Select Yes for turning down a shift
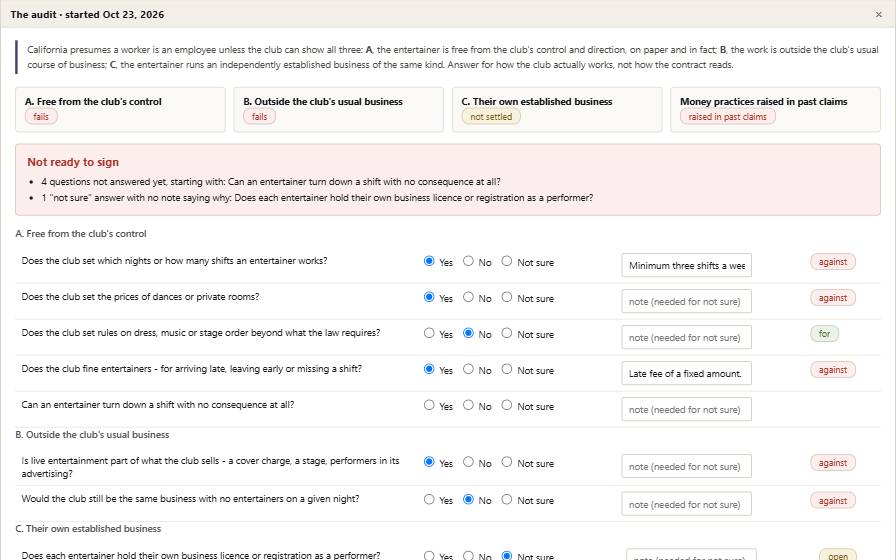The image size is (896, 560). [x=429, y=405]
